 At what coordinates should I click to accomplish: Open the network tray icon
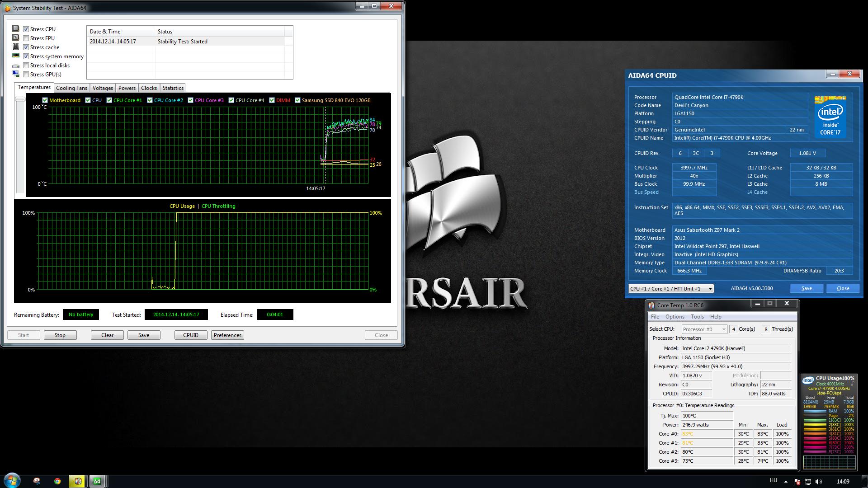click(808, 482)
